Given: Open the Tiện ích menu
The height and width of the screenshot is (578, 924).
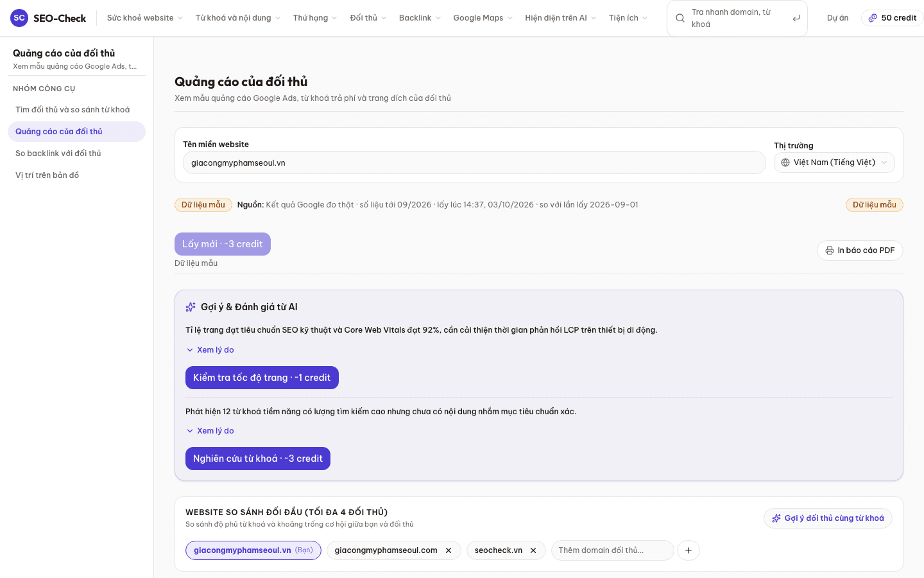Looking at the screenshot, I should tap(628, 18).
